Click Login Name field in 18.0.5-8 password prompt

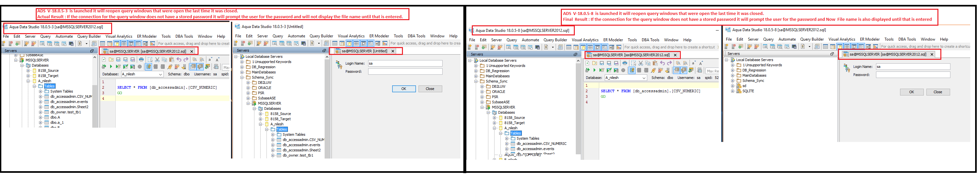tap(913, 67)
